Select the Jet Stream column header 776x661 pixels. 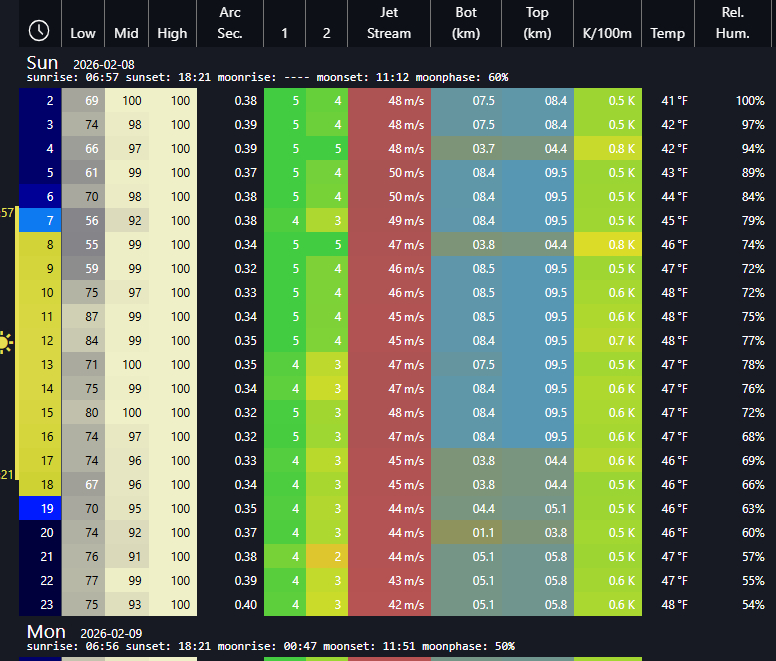389,23
